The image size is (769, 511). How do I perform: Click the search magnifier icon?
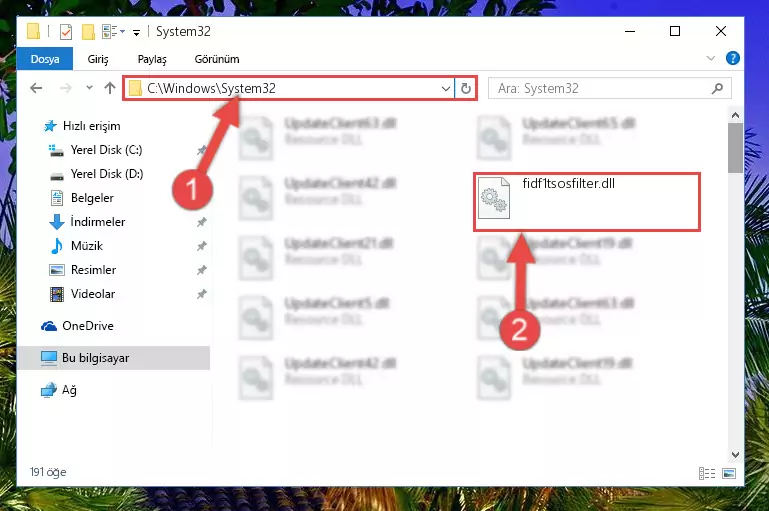[x=717, y=88]
